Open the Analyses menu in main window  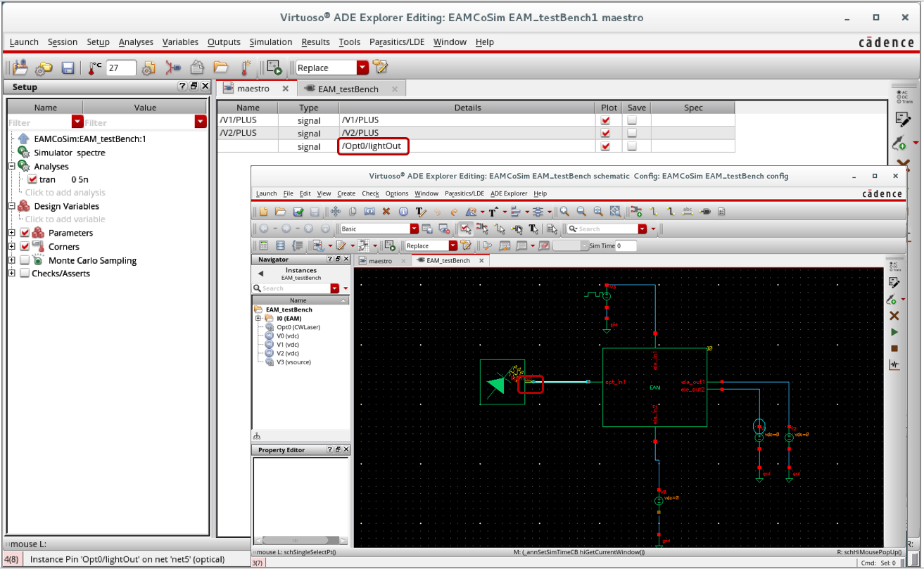pos(136,42)
